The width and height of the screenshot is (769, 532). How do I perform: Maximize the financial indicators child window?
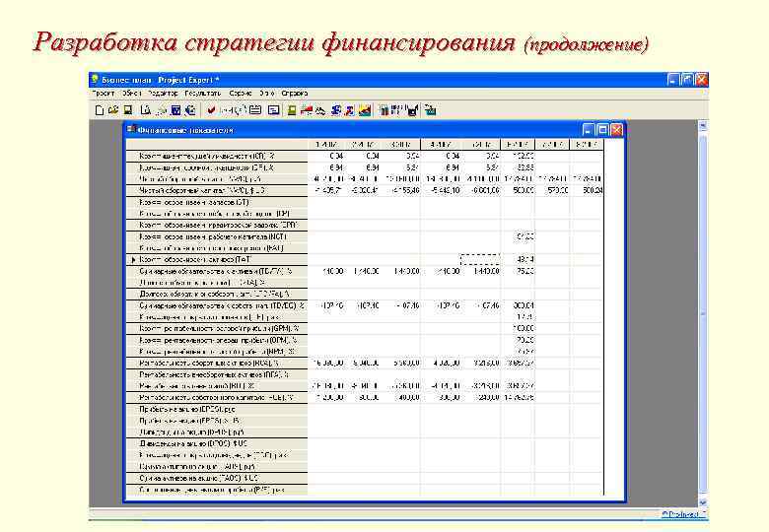[x=602, y=130]
